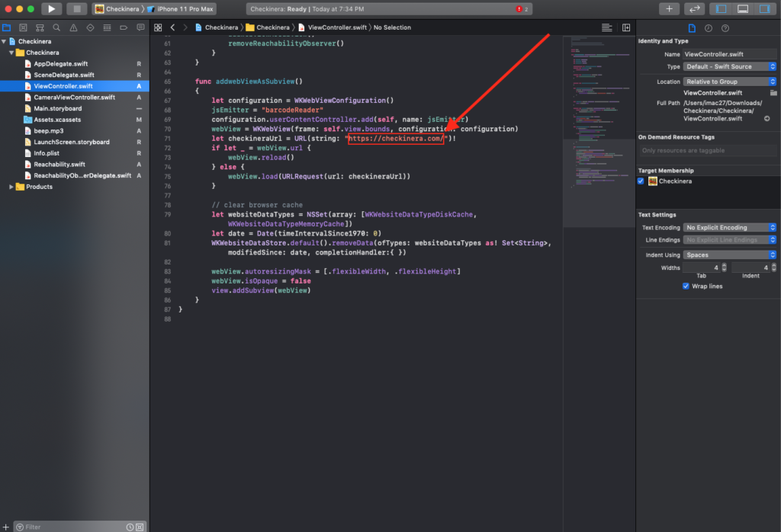Click Checkinera project in breadcrumb bar

tap(217, 28)
